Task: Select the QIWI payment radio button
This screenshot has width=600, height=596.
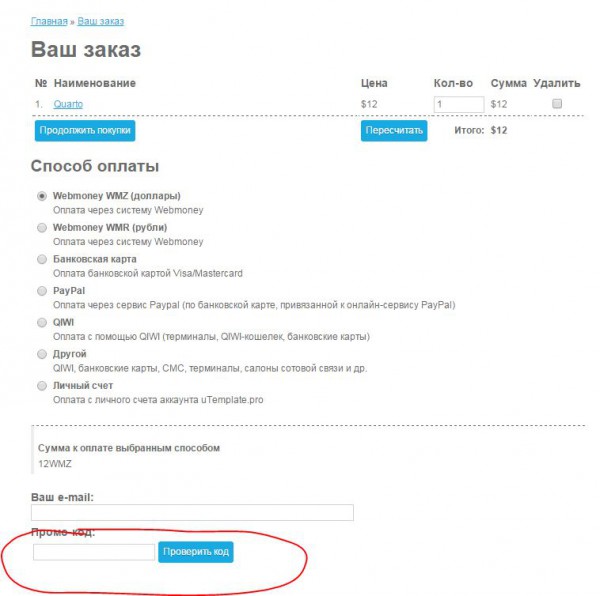Action: (42, 323)
